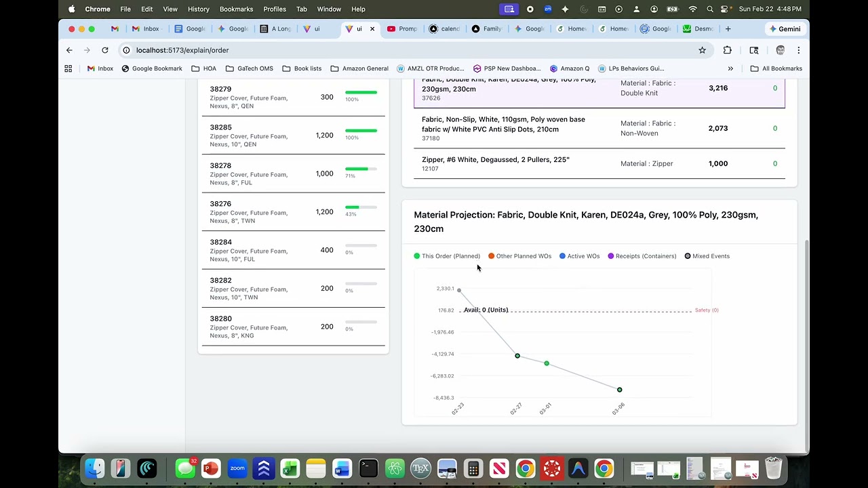Open the Gemini button in Chrome

tap(785, 29)
